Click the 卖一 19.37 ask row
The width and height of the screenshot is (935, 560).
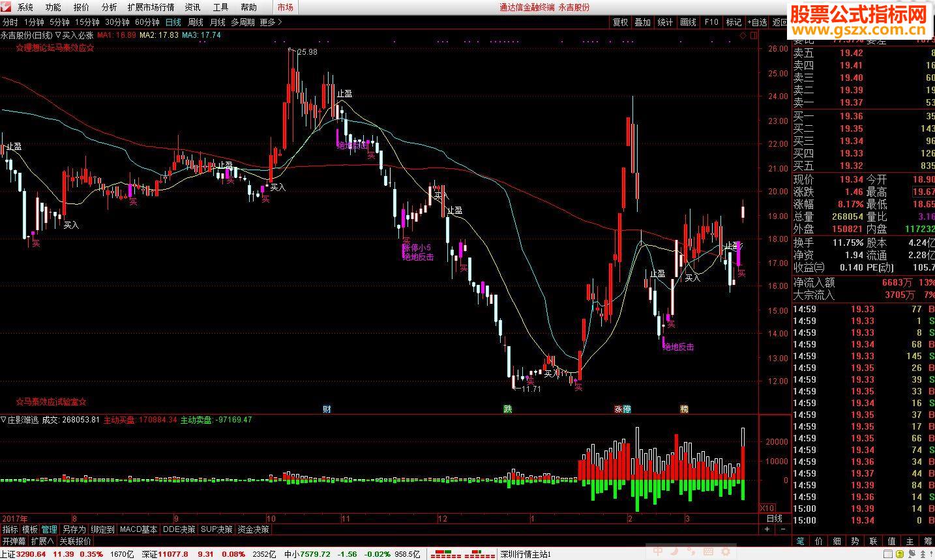coord(863,102)
